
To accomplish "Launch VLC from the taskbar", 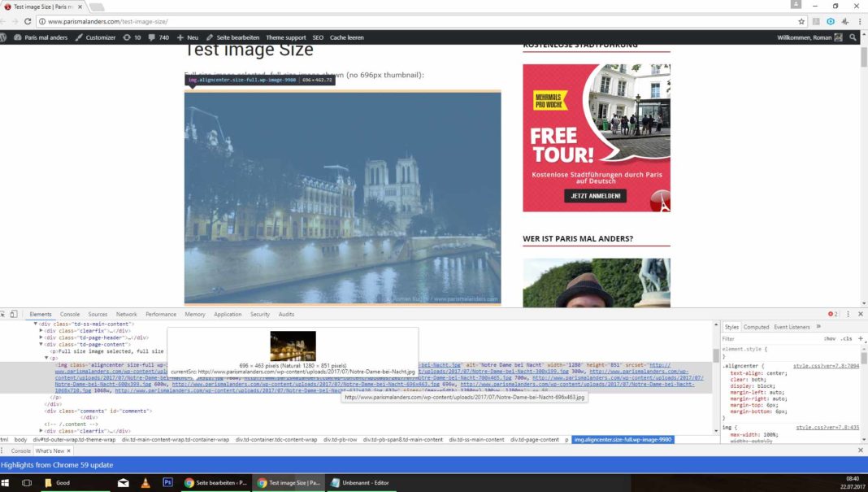I will 145,482.
